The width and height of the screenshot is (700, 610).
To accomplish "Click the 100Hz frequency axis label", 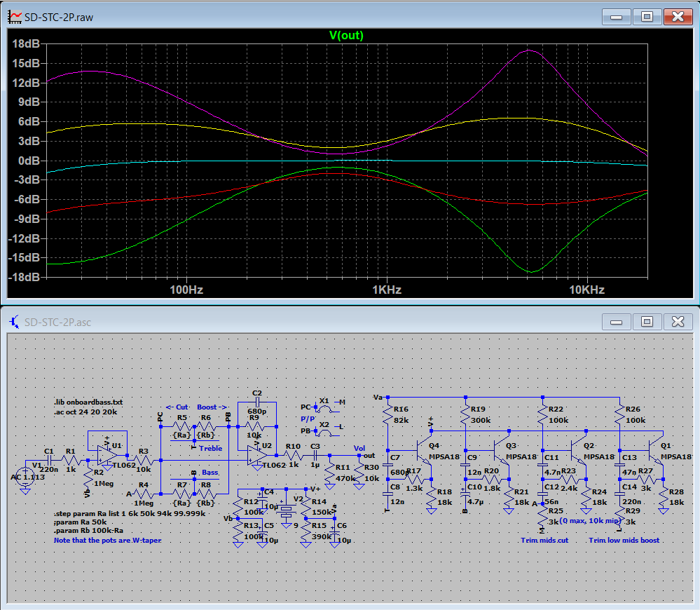I will click(186, 290).
